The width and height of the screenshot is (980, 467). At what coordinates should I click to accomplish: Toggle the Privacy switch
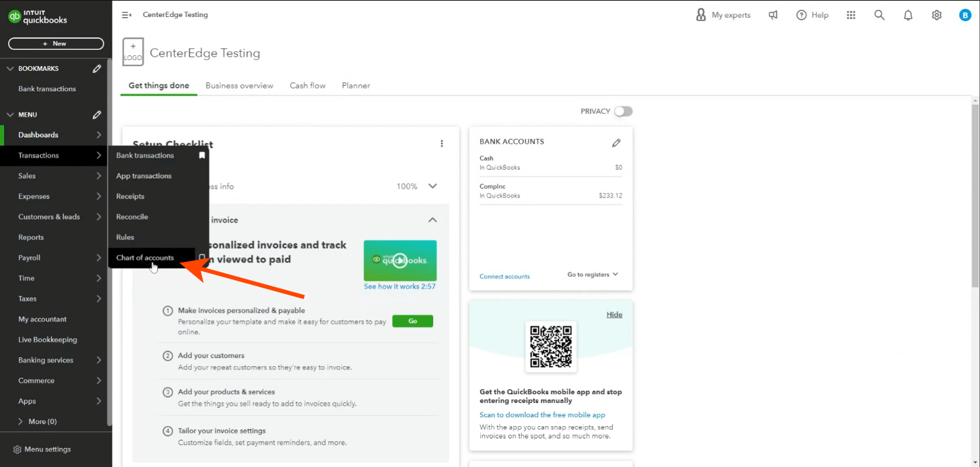(x=623, y=111)
